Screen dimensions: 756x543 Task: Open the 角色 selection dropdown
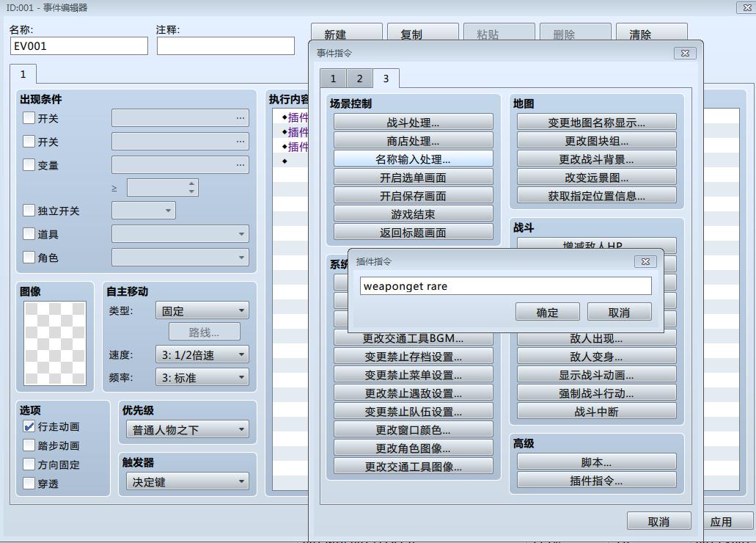180,258
